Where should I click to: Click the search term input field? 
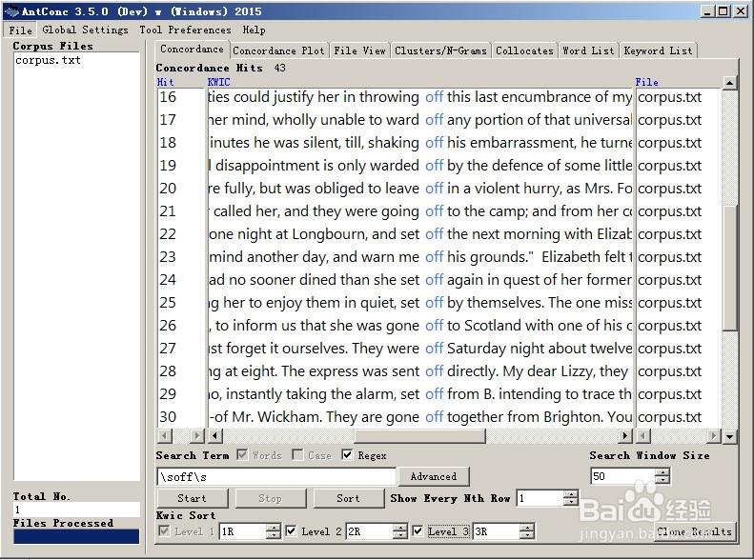276,476
